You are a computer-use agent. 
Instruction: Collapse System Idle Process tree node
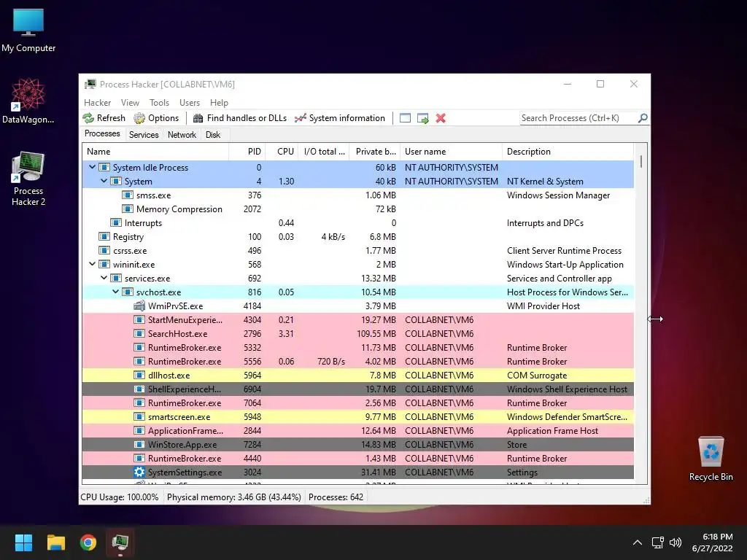pyautogui.click(x=92, y=167)
